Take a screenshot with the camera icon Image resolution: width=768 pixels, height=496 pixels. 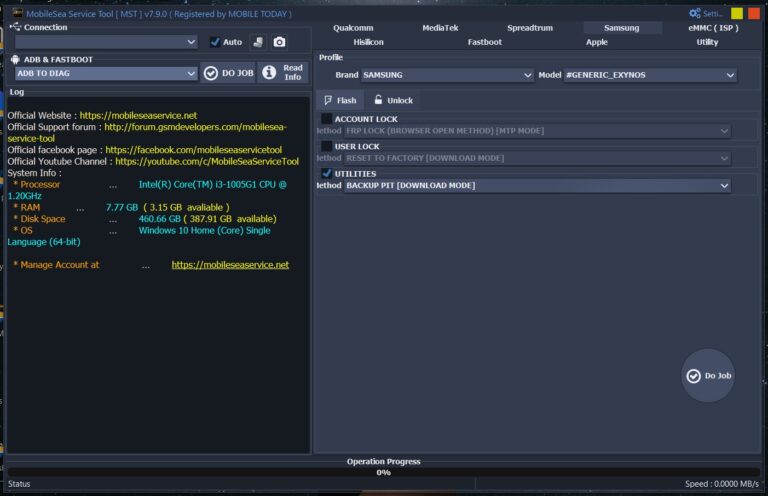click(x=279, y=42)
